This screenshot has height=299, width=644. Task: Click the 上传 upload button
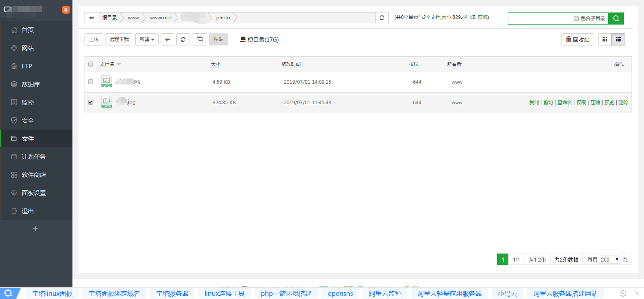tap(94, 39)
